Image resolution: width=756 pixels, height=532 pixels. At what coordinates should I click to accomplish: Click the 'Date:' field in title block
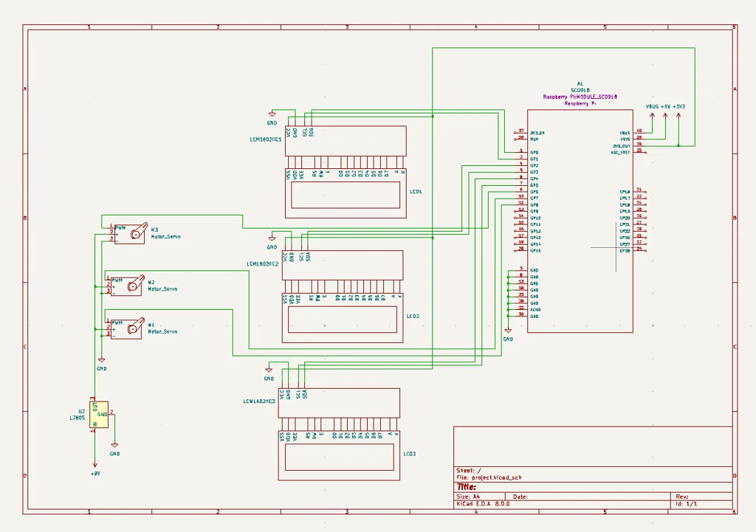click(520, 497)
